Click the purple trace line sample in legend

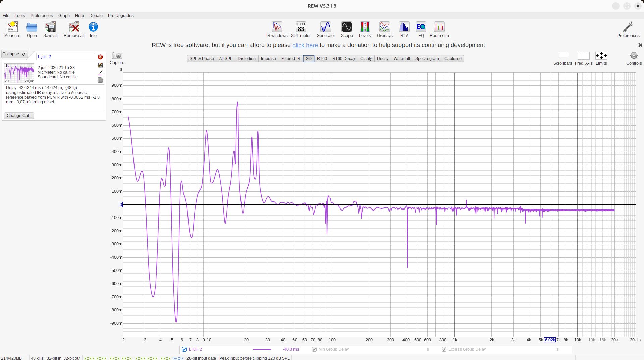(262, 350)
